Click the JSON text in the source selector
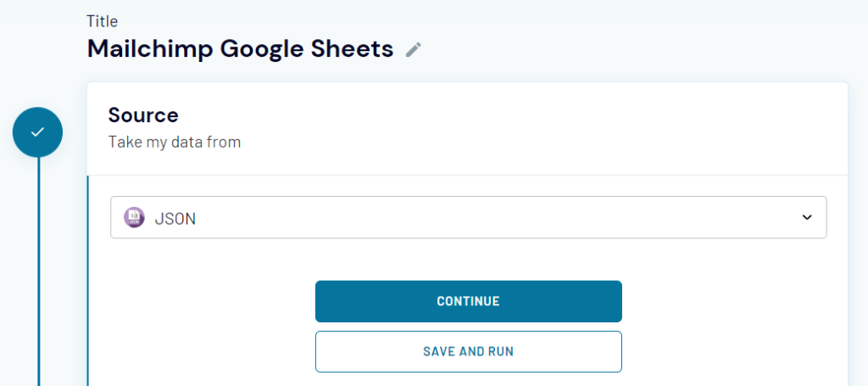The height and width of the screenshot is (386, 868). point(175,219)
